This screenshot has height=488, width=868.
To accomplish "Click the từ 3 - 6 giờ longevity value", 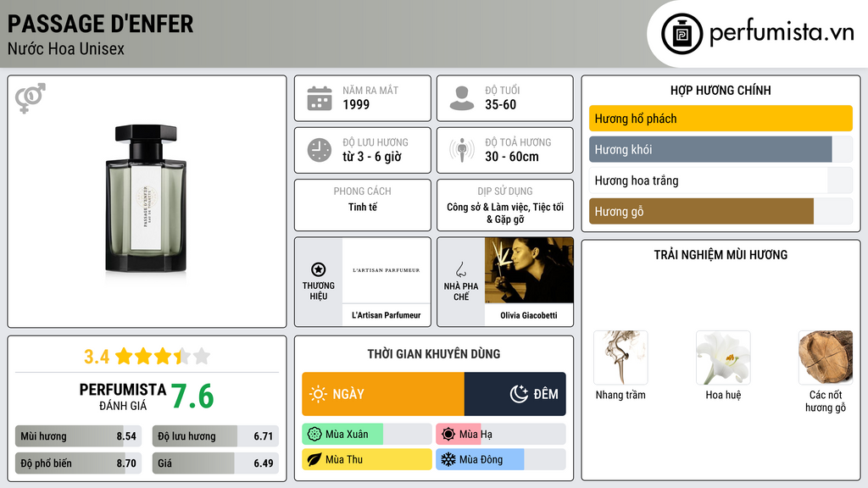I will [372, 157].
